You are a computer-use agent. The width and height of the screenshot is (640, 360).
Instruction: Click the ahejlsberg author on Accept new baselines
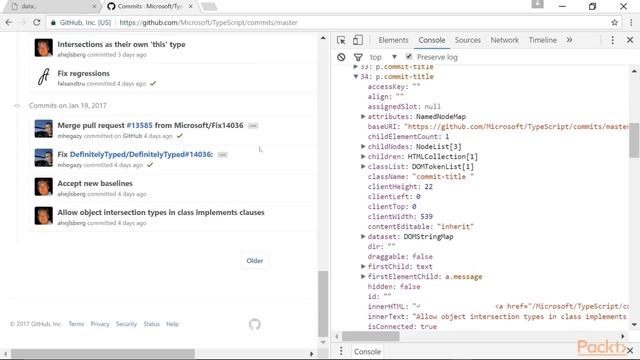click(71, 194)
